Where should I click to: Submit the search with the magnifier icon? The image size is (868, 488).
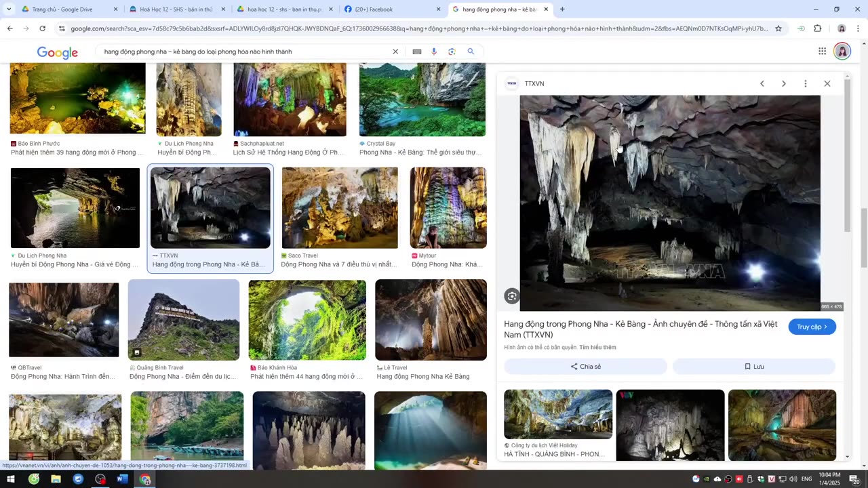[x=471, y=52]
